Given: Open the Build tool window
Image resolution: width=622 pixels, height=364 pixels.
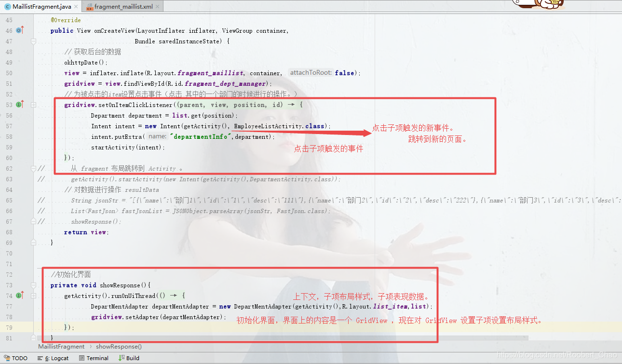Looking at the screenshot, I should point(129,358).
